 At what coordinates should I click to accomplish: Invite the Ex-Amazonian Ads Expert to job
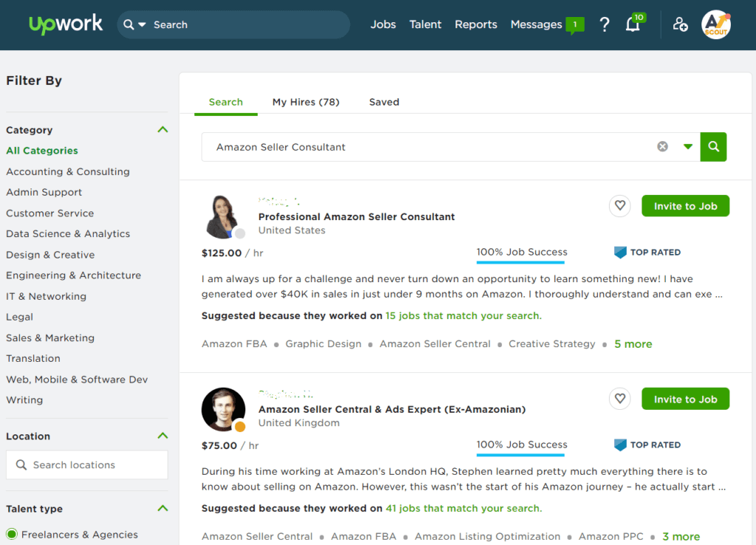tap(685, 399)
